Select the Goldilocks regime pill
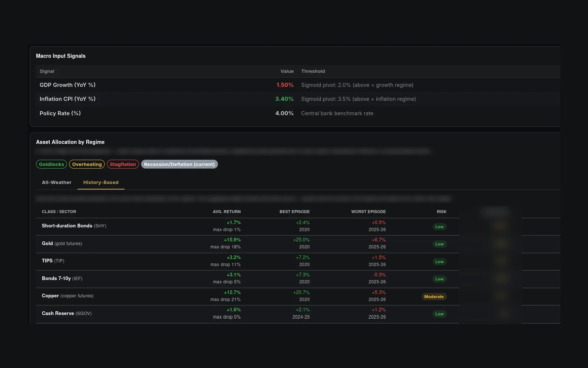The width and height of the screenshot is (588, 368). pos(51,164)
